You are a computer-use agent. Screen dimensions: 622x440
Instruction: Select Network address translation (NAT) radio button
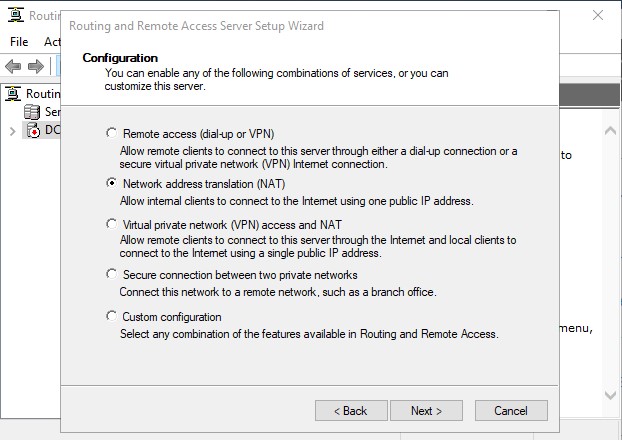[x=111, y=183]
